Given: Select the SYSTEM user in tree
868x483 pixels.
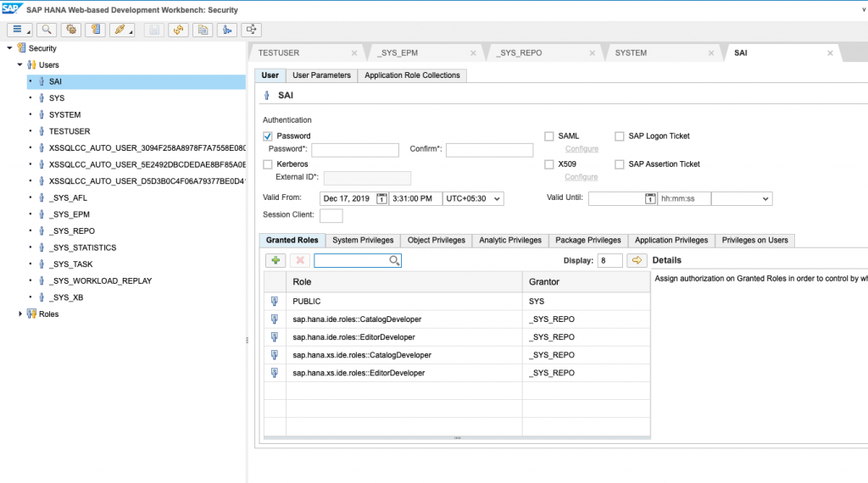Looking at the screenshot, I should [x=64, y=114].
